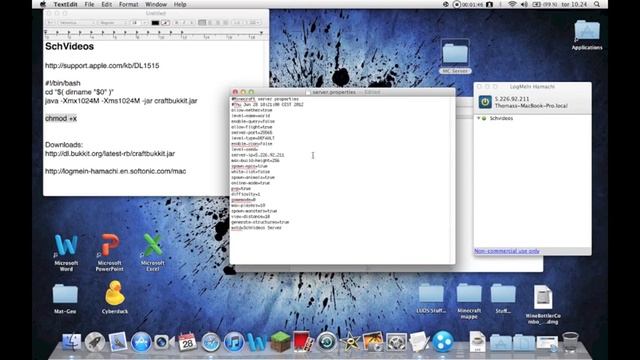Select the Applications folder on desktop
The width and height of the screenshot is (640, 360).
[x=587, y=35]
